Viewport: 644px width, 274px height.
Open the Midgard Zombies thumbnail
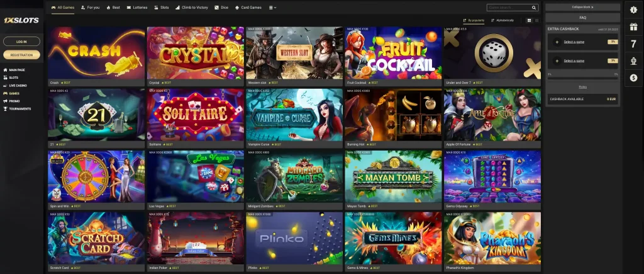coord(294,176)
